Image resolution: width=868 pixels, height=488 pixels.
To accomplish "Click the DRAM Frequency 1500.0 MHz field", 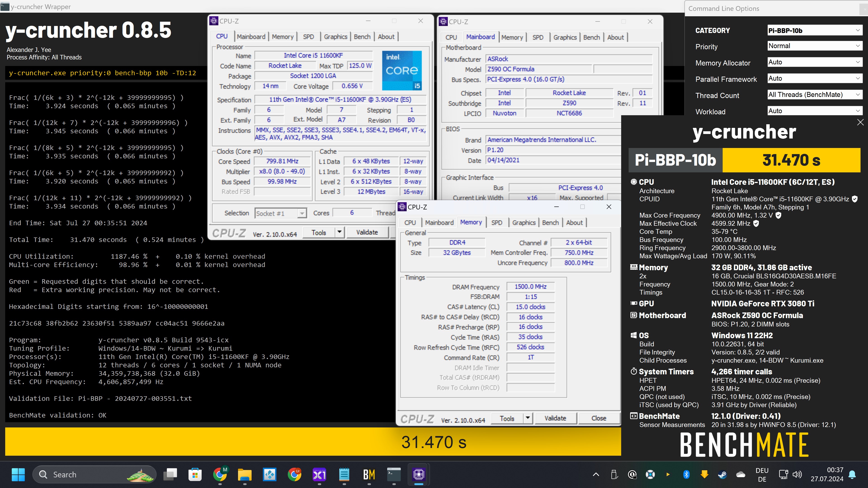I will coord(530,287).
